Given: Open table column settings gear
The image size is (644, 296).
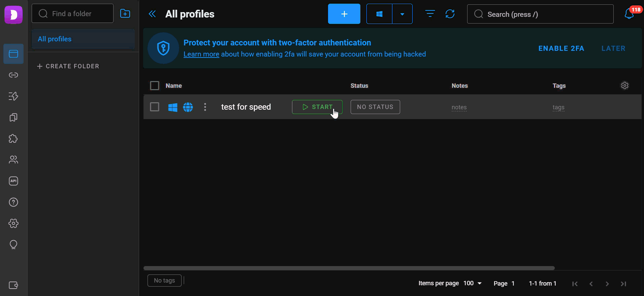Looking at the screenshot, I should click(625, 85).
